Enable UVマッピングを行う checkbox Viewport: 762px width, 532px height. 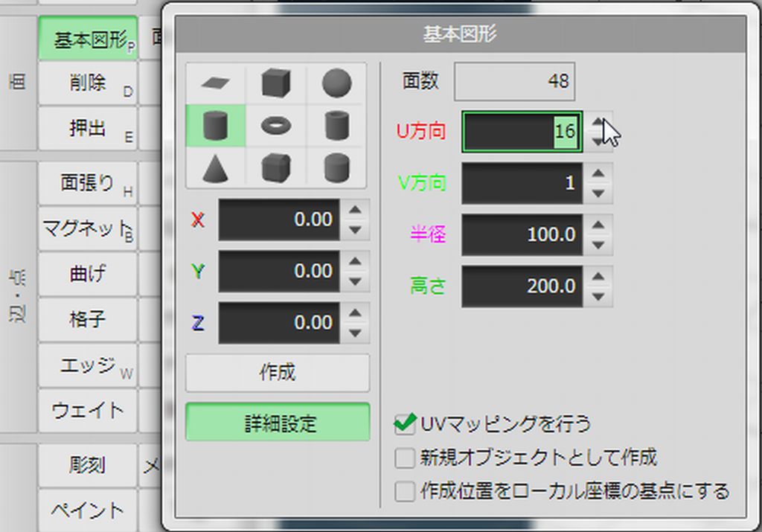[x=404, y=423]
